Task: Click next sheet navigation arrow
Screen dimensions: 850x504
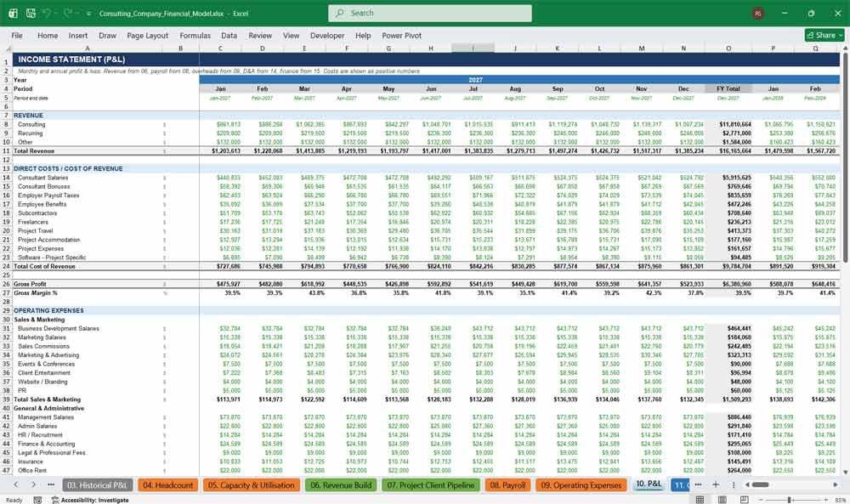Action: coord(33,484)
